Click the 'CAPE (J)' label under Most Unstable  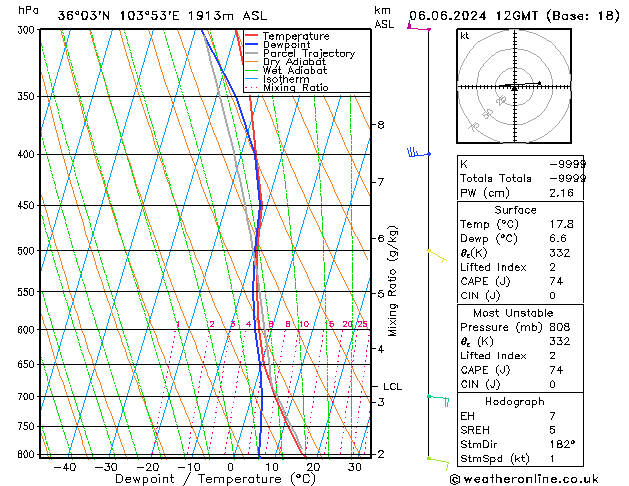pyautogui.click(x=485, y=370)
